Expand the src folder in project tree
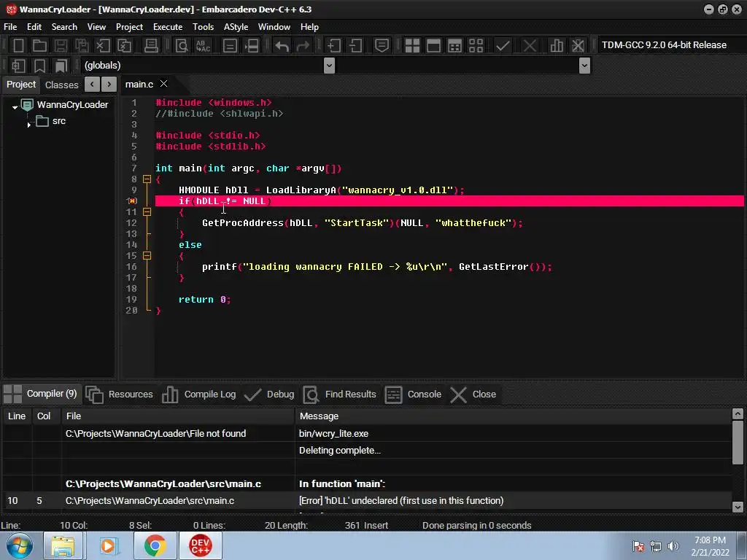Image resolution: width=747 pixels, height=560 pixels. pyautogui.click(x=29, y=124)
